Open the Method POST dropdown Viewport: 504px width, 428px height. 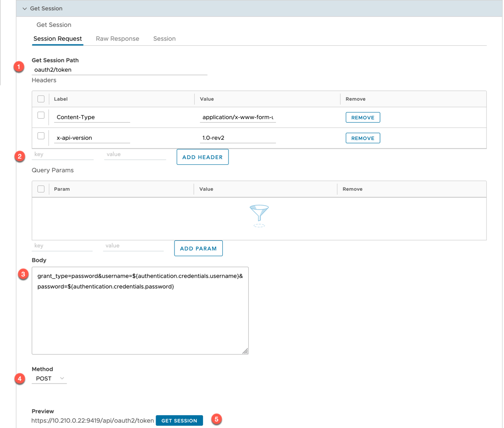pos(49,379)
